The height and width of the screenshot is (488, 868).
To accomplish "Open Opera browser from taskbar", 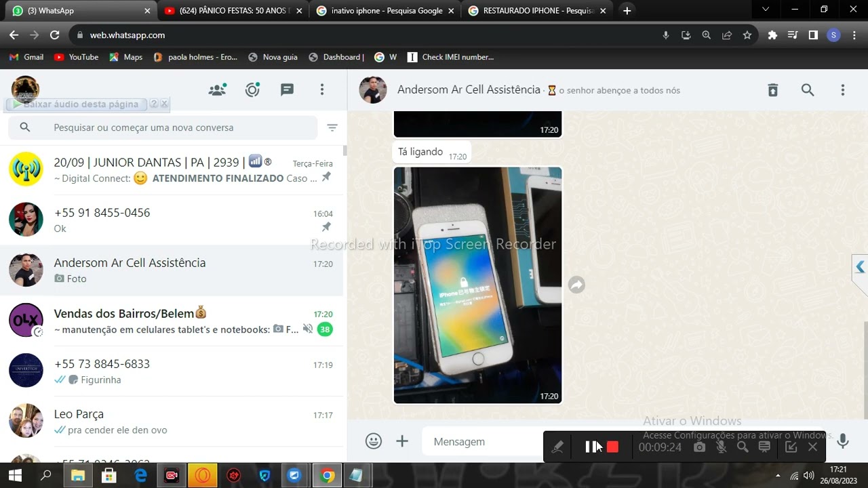I will (x=203, y=476).
